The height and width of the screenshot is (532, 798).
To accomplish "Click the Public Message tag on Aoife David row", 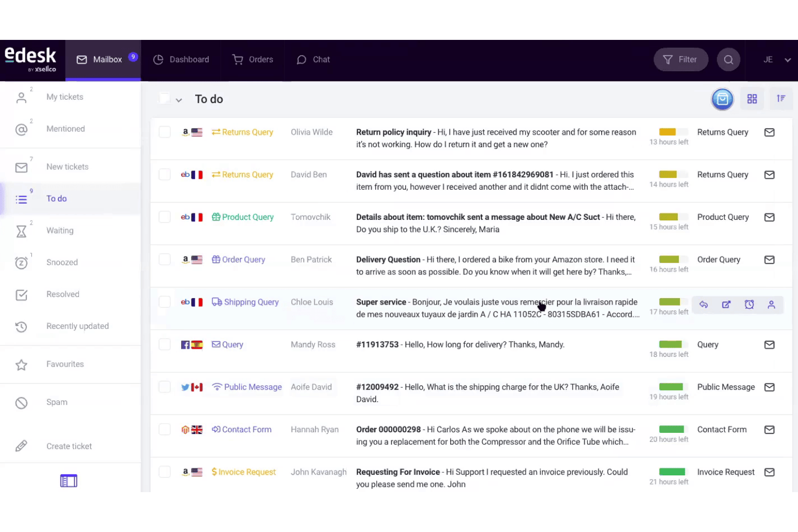I will point(247,387).
